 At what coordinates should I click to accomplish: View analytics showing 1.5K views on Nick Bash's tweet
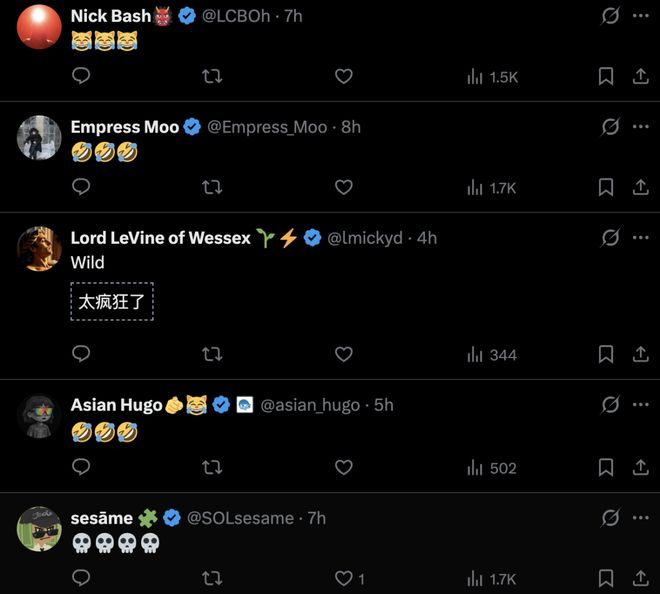click(x=492, y=76)
